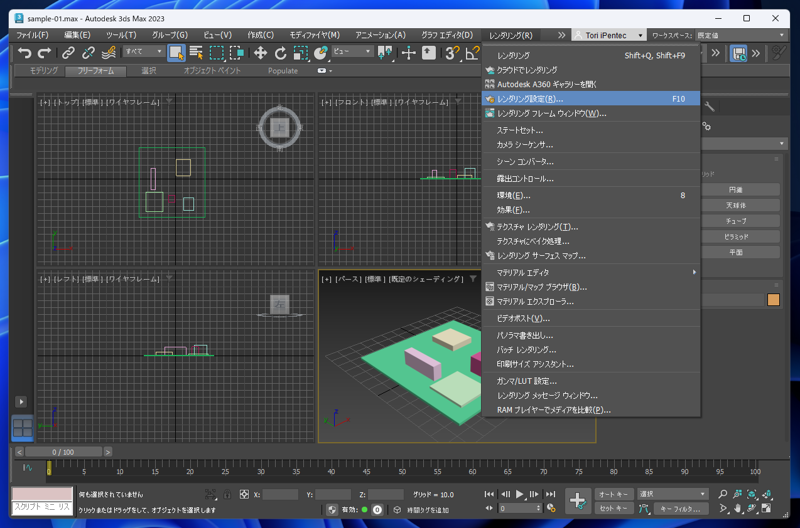
Task: Open the workspace dropdown 既定値
Action: tap(741, 35)
